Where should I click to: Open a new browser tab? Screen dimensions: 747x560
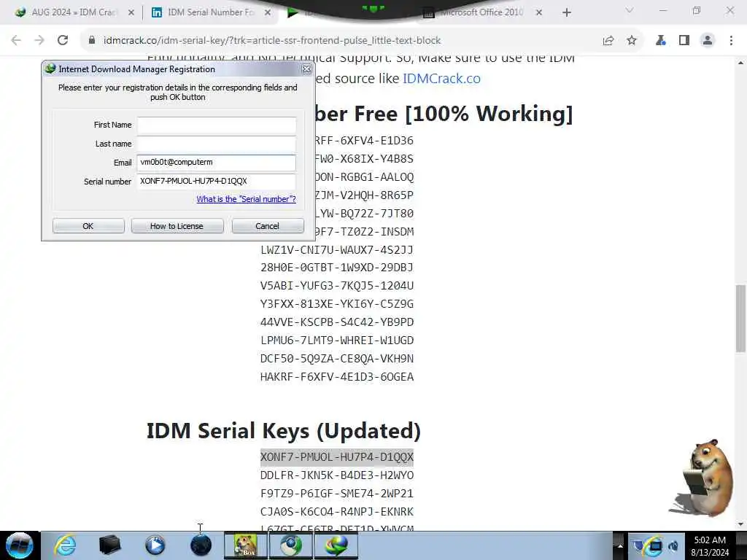pos(566,12)
